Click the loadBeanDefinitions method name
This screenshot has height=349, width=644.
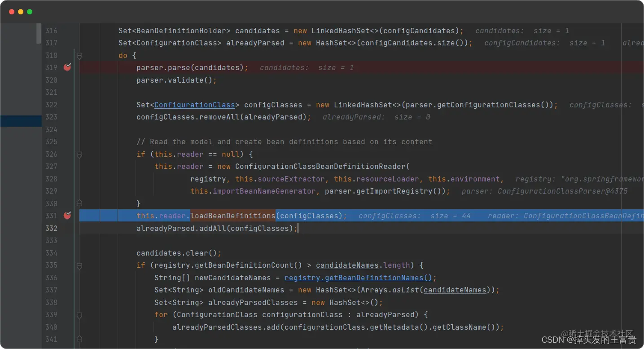coord(233,216)
